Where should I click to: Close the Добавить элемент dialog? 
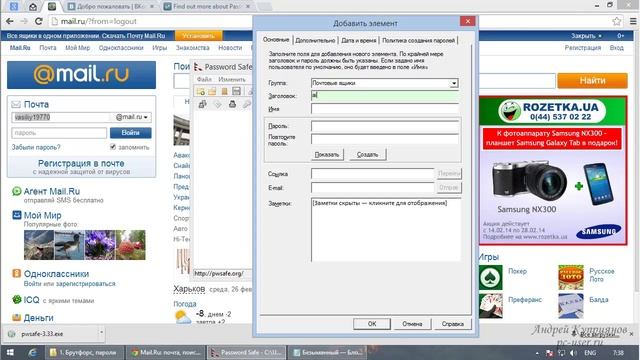point(468,21)
